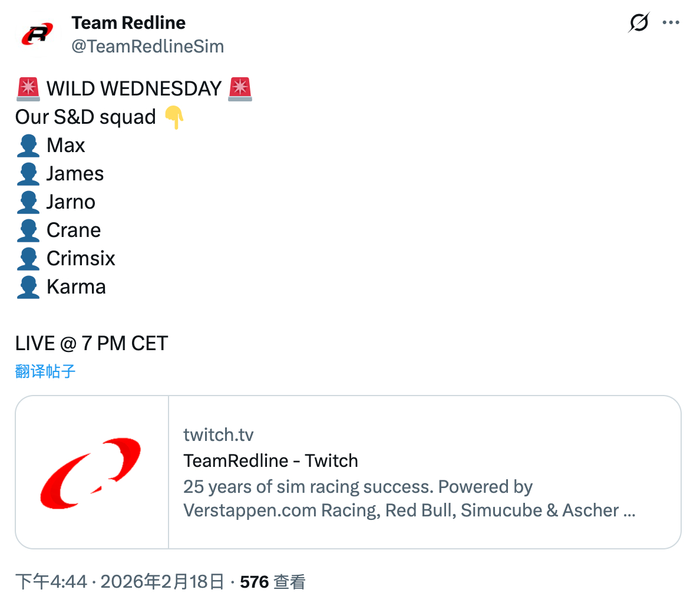Click the silhouette icon beside Jarno
The image size is (700, 606).
tap(28, 202)
